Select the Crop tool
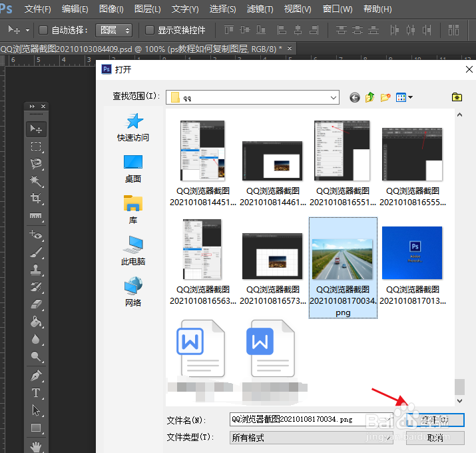Screen dimensions: 476x453 point(36,198)
